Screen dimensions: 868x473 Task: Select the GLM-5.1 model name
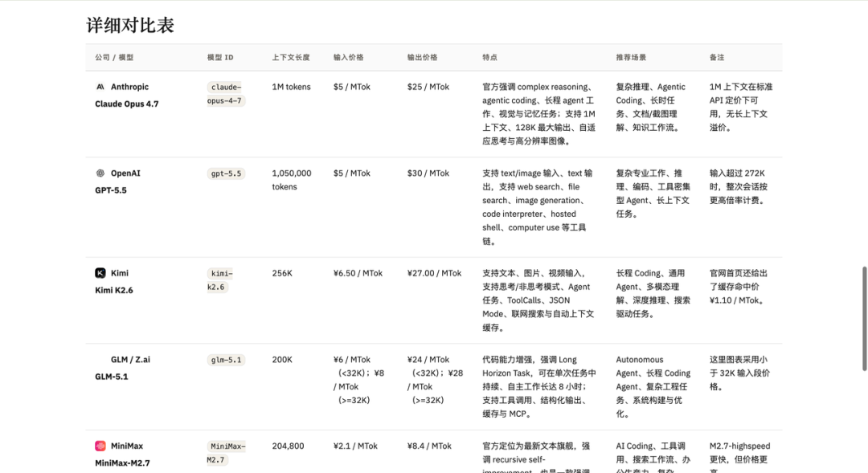tap(111, 377)
